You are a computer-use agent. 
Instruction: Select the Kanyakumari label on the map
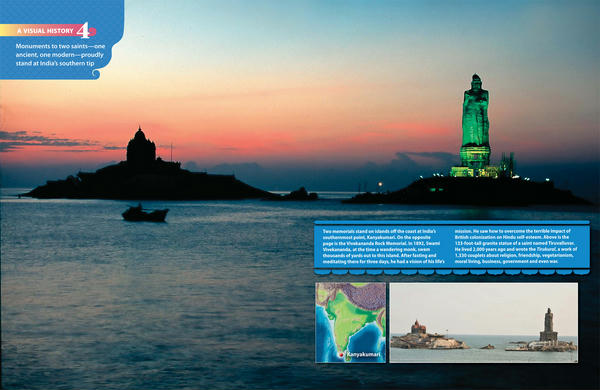[364, 355]
